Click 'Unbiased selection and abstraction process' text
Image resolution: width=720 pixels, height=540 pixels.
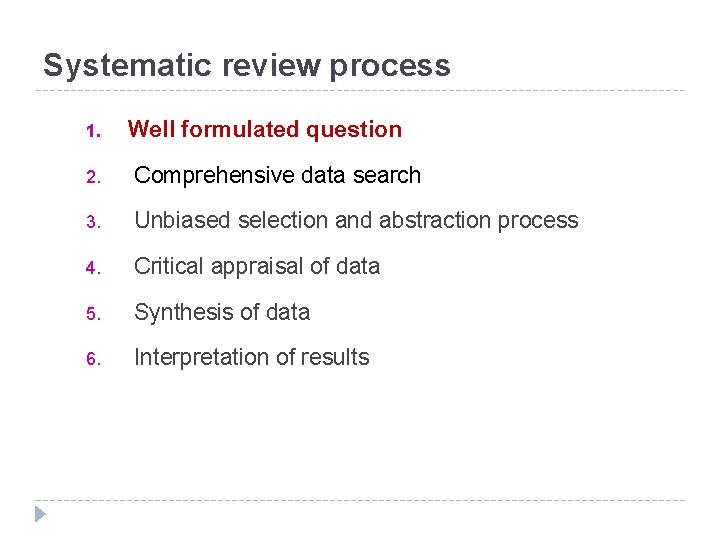(356, 220)
